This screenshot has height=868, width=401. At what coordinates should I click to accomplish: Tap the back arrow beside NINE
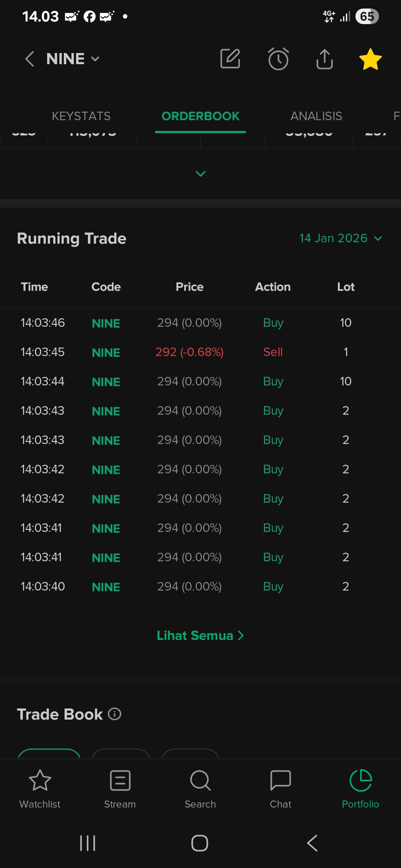click(x=30, y=59)
